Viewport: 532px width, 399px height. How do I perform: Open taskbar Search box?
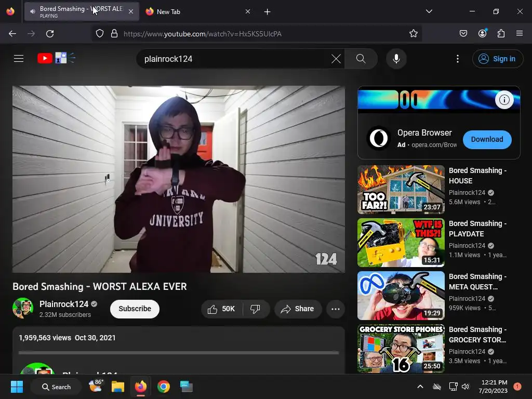point(56,387)
